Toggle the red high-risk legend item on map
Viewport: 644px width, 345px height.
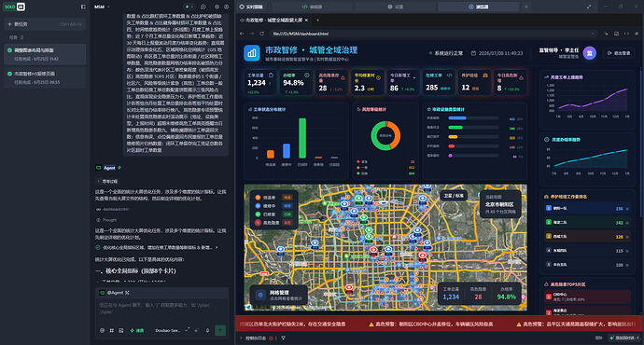coord(273,222)
